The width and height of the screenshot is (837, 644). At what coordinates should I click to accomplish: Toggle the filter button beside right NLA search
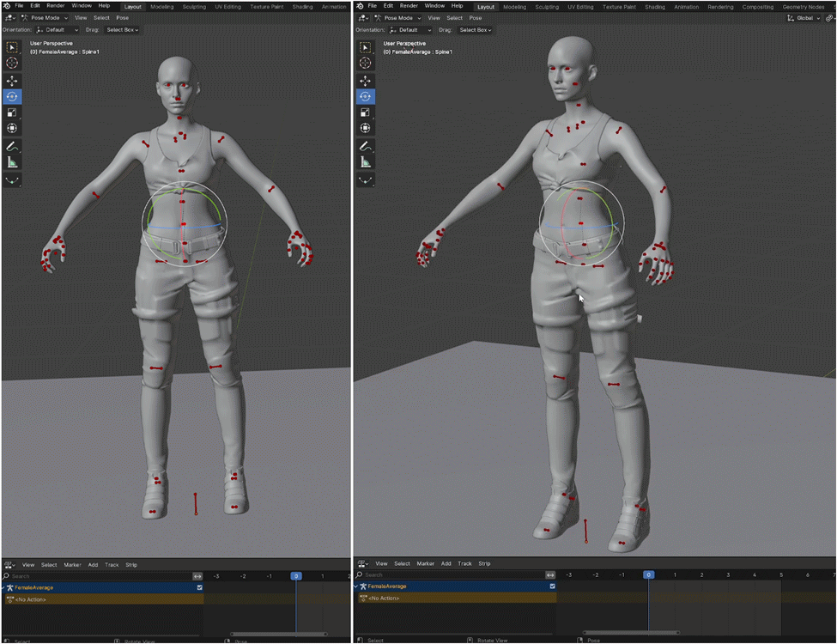click(x=550, y=574)
